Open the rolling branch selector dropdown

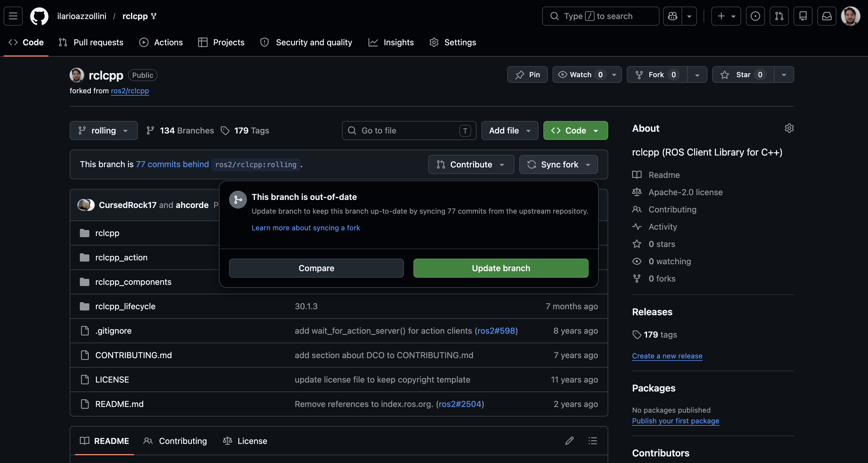(103, 130)
